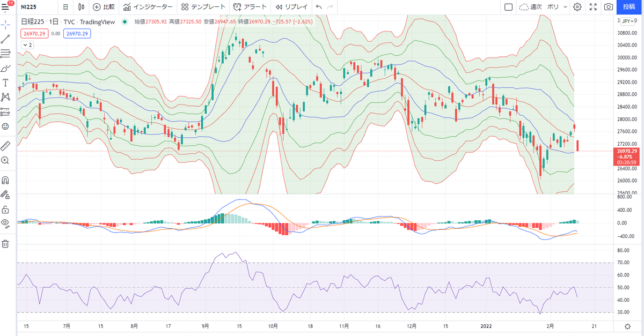Open the layout setup square icon
The image size is (644, 336).
point(509,7)
